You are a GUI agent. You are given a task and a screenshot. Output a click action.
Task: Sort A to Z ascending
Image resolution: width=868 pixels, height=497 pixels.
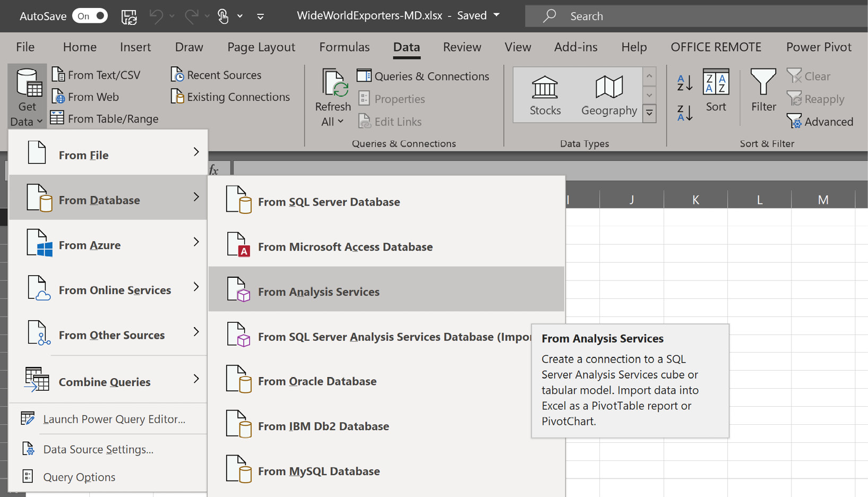point(685,82)
